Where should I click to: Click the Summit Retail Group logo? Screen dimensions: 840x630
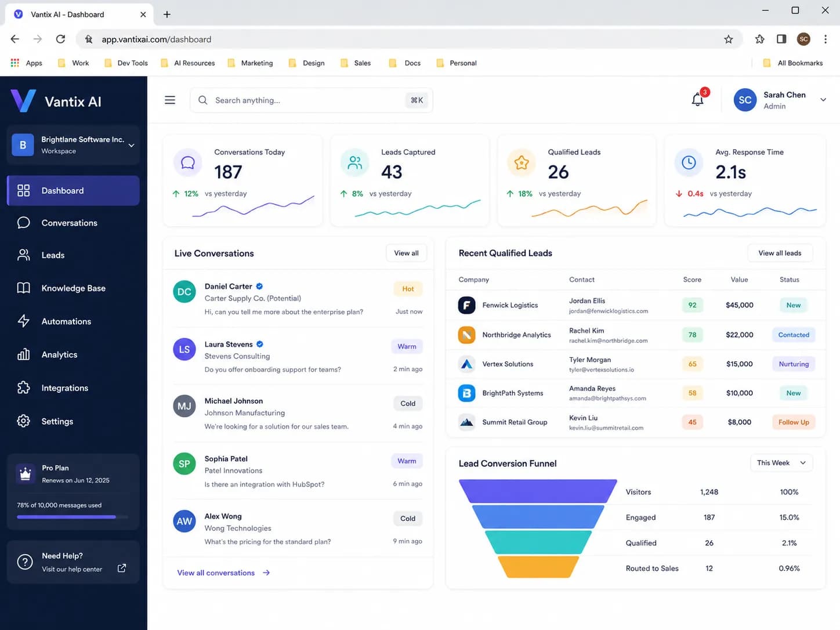click(x=466, y=422)
